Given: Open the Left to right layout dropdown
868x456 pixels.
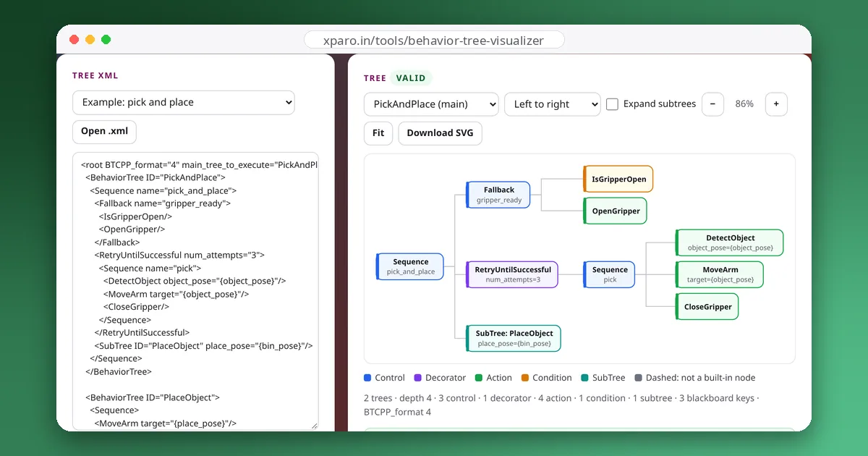Looking at the screenshot, I should pos(552,104).
